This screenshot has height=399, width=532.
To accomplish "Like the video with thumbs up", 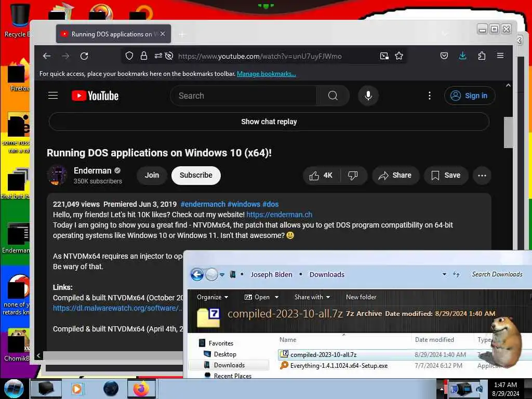I will 321,176.
